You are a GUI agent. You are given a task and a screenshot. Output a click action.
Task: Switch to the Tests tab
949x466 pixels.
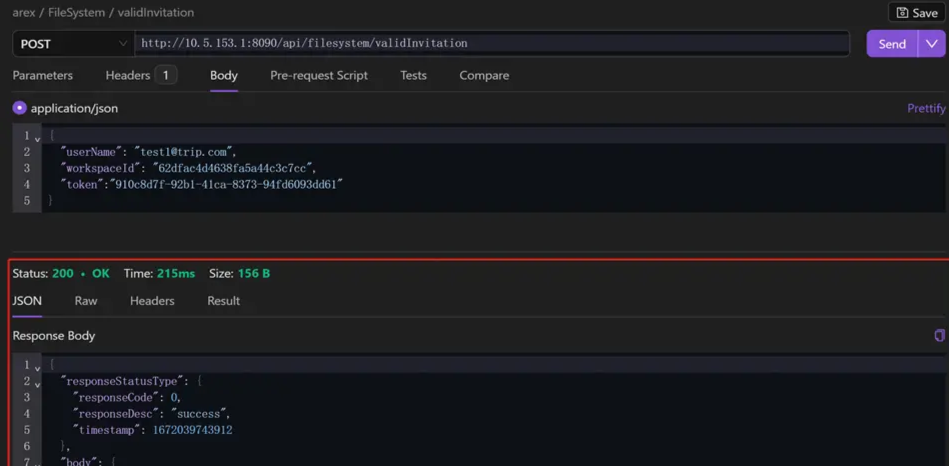click(413, 75)
